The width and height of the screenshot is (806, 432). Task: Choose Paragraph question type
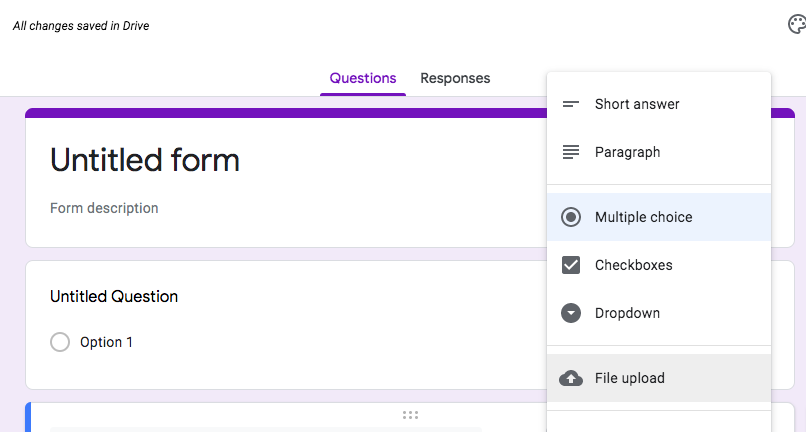[659, 152]
